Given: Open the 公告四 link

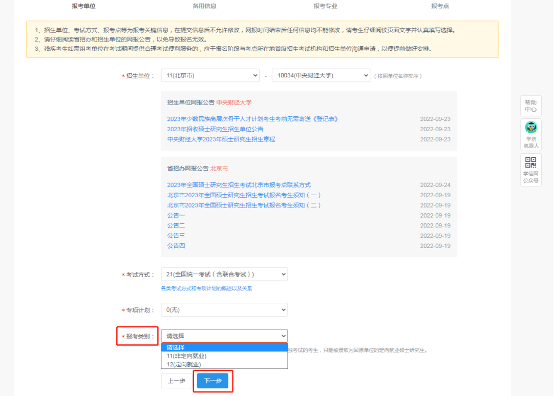Looking at the screenshot, I should [x=176, y=246].
